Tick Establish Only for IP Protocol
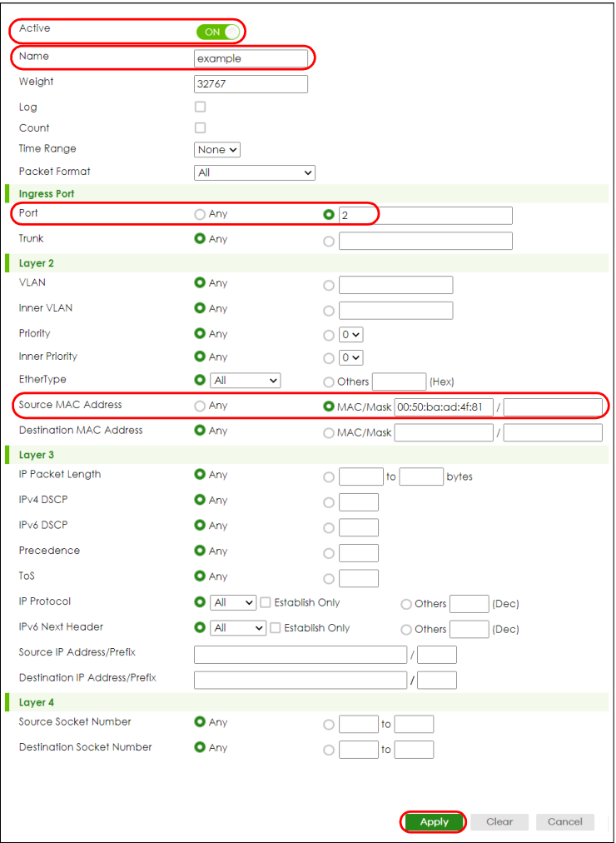Viewport: 616px width, 843px height. (x=265, y=603)
